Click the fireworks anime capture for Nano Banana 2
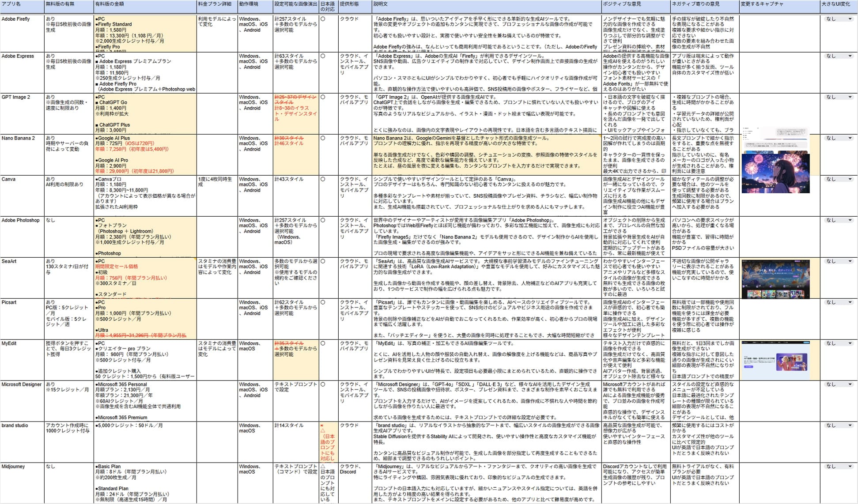The image size is (858, 504). point(775,173)
